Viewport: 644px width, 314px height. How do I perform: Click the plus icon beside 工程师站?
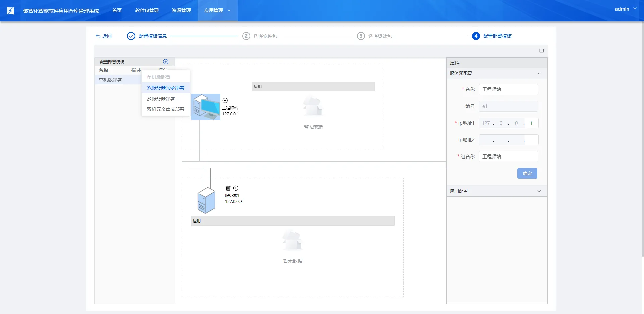tap(225, 100)
